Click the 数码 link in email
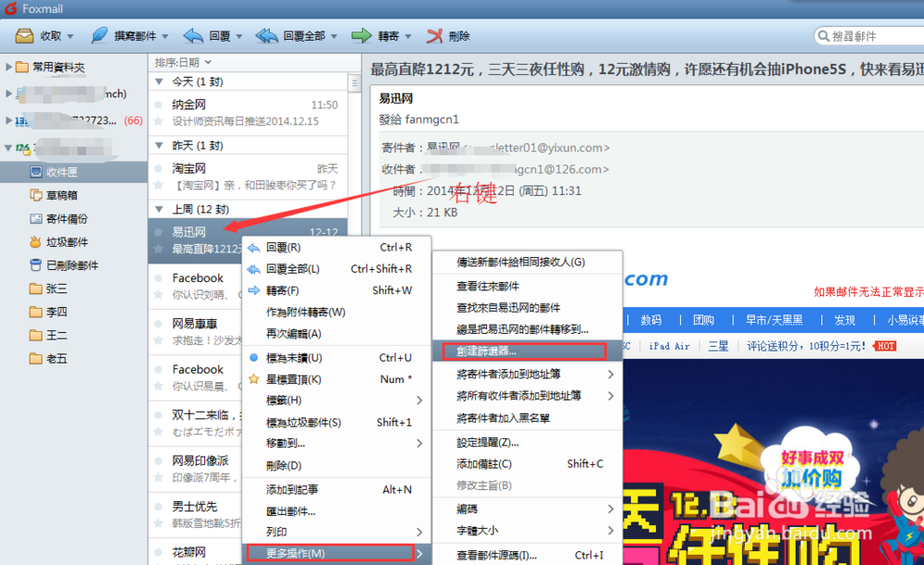Image resolution: width=924 pixels, height=565 pixels. pyautogui.click(x=650, y=320)
